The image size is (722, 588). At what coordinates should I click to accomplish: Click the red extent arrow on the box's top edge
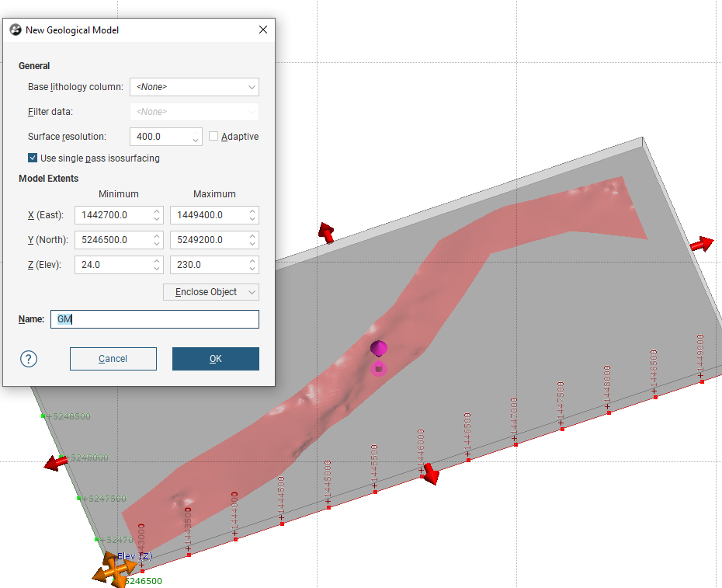(326, 232)
